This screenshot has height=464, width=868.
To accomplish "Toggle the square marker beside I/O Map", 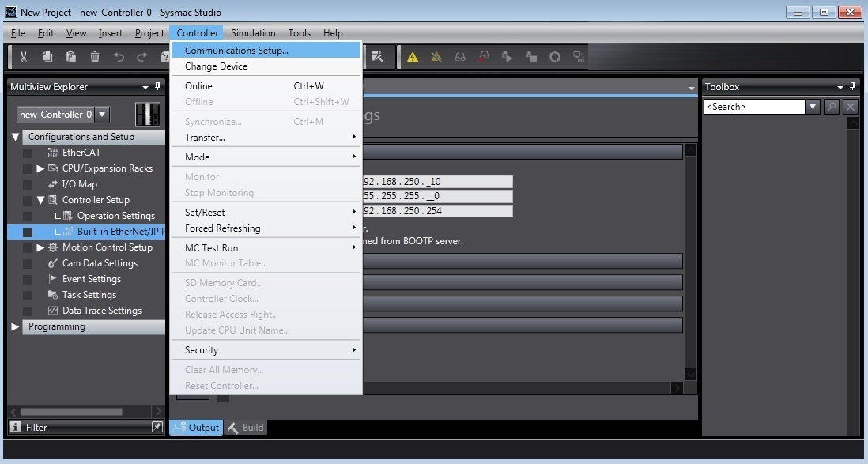I will tap(27, 184).
